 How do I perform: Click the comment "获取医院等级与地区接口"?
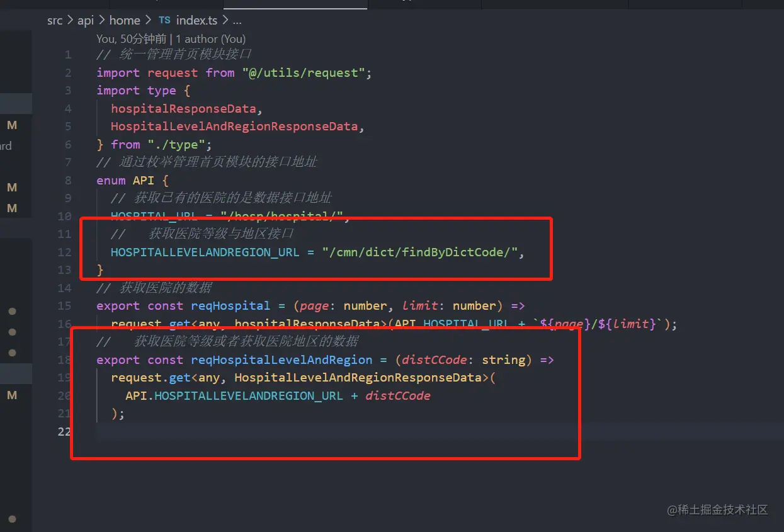click(221, 234)
